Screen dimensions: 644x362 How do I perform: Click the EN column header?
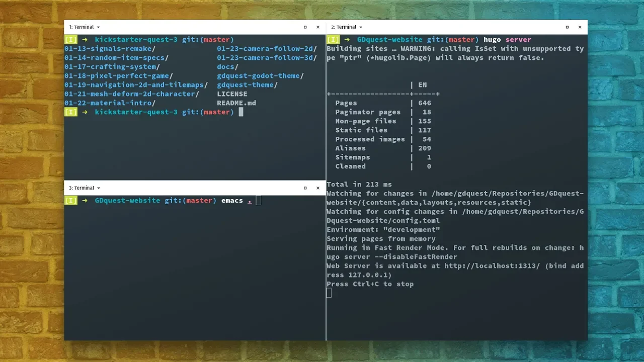pos(422,85)
